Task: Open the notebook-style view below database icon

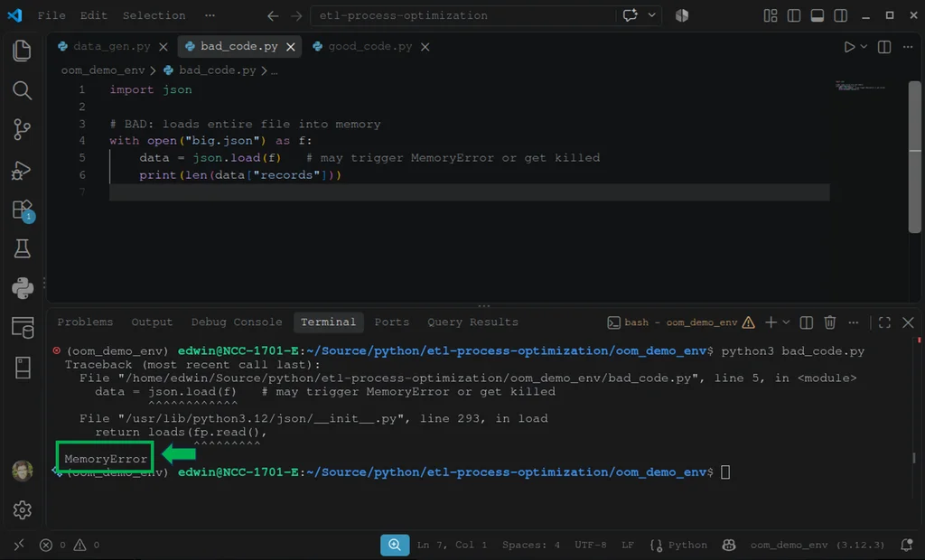Action: coord(23,368)
